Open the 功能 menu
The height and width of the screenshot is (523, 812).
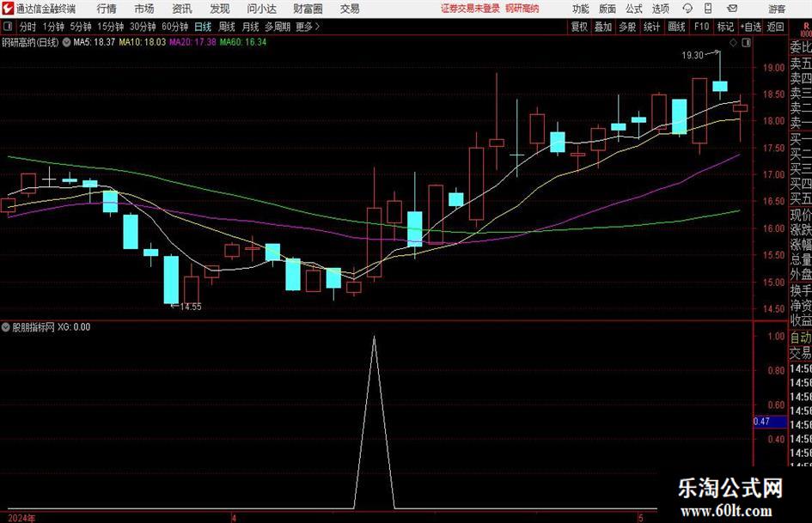coord(581,9)
